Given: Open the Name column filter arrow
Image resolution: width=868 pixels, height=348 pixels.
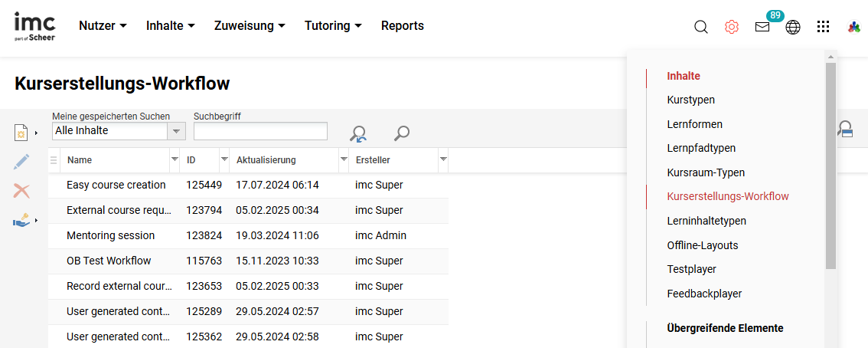Looking at the screenshot, I should click(x=174, y=159).
